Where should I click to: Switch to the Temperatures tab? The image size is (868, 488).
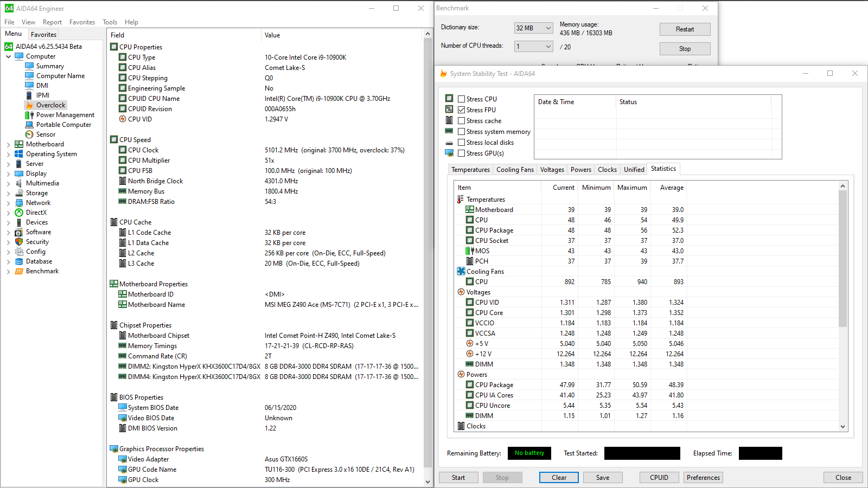coord(470,170)
